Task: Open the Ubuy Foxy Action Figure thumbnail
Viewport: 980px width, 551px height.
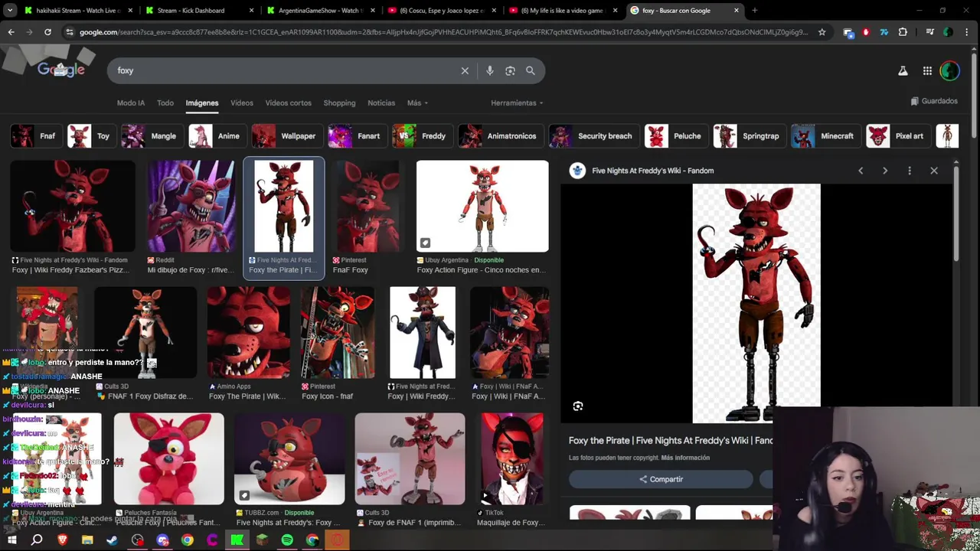Action: coord(482,206)
